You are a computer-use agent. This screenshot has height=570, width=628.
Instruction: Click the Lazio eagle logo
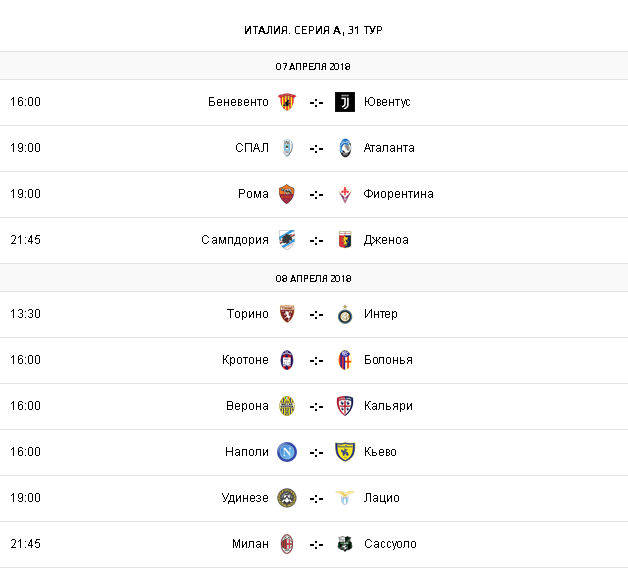click(345, 498)
